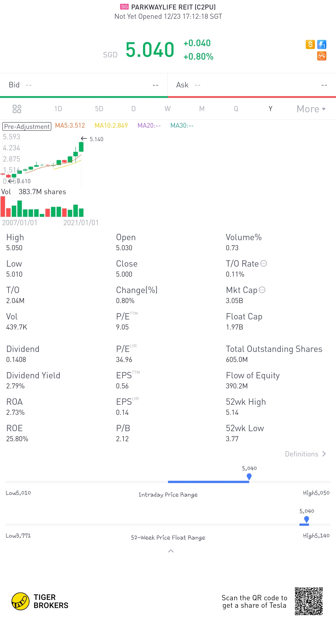The height and width of the screenshot is (644, 336).
Task: Collapse the details with the up chevron
Action: 171,551
